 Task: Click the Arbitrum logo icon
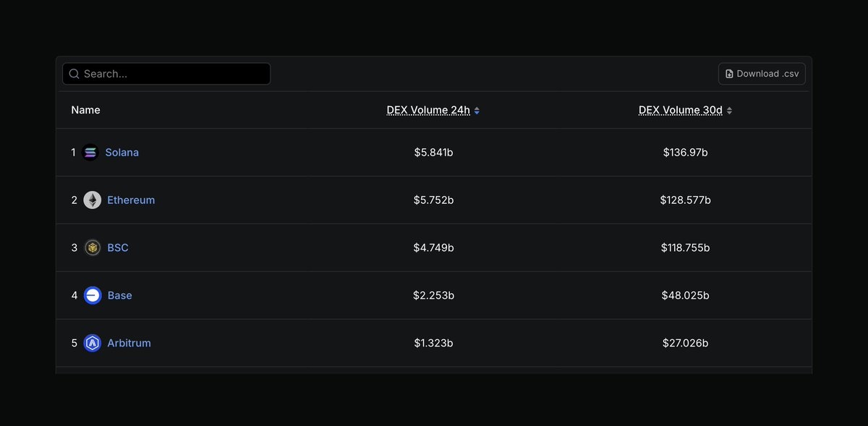click(x=93, y=344)
